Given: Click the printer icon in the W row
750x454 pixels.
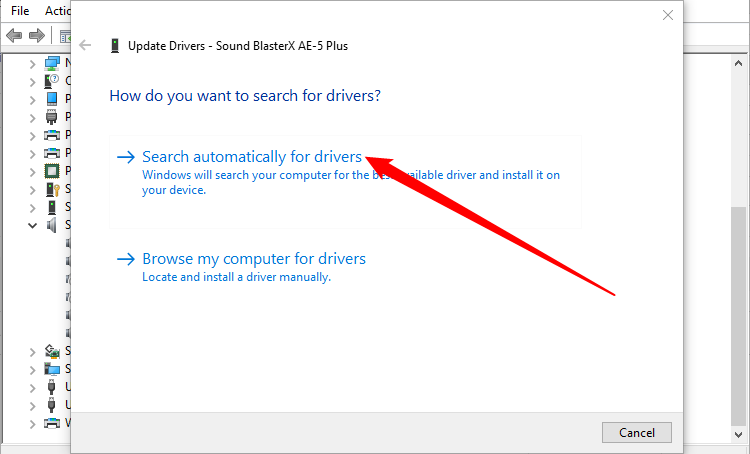Looking at the screenshot, I should [52, 423].
